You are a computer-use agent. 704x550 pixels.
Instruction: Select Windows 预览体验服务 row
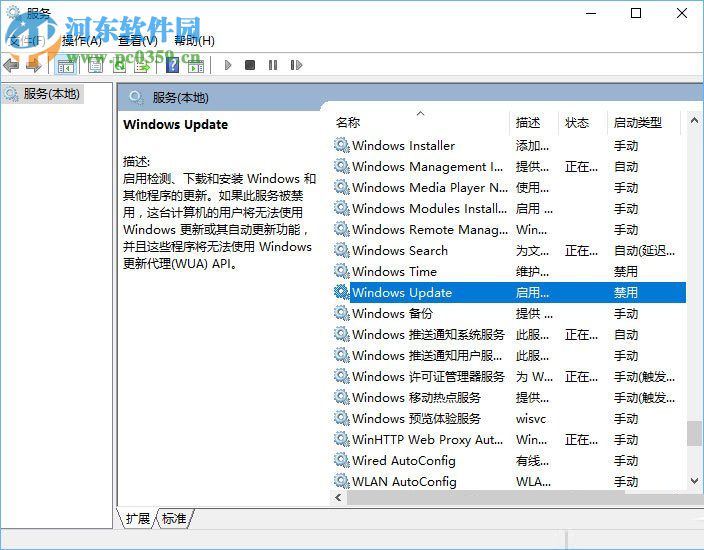[x=510, y=418]
